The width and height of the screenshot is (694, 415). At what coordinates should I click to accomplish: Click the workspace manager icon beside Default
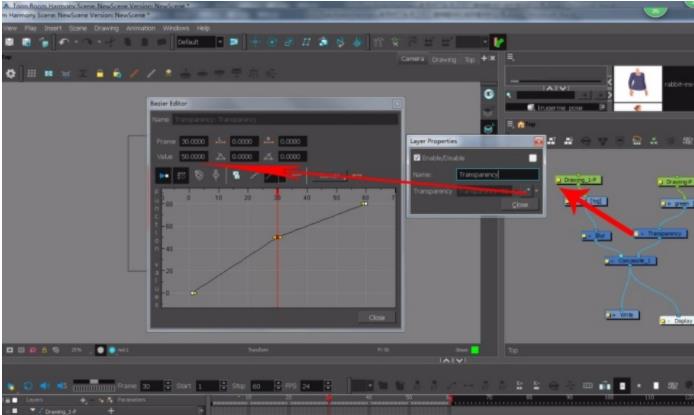(234, 42)
